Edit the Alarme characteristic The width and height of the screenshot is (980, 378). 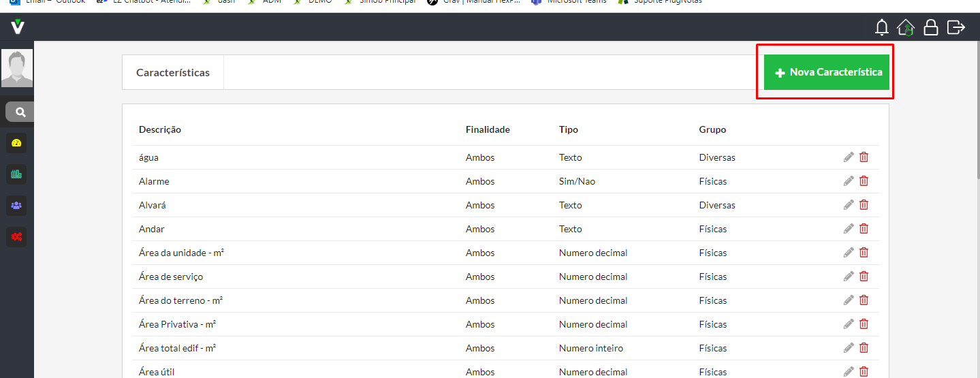click(x=849, y=181)
